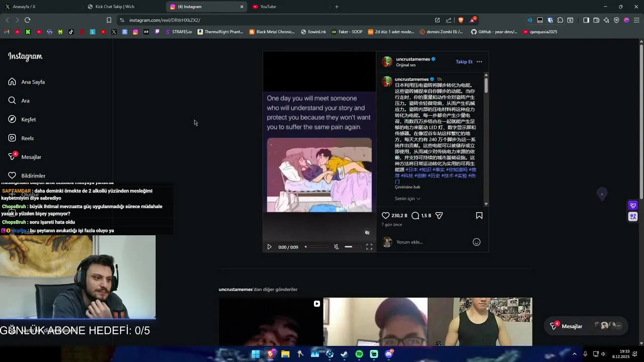Open the Ara search panel

19,101
